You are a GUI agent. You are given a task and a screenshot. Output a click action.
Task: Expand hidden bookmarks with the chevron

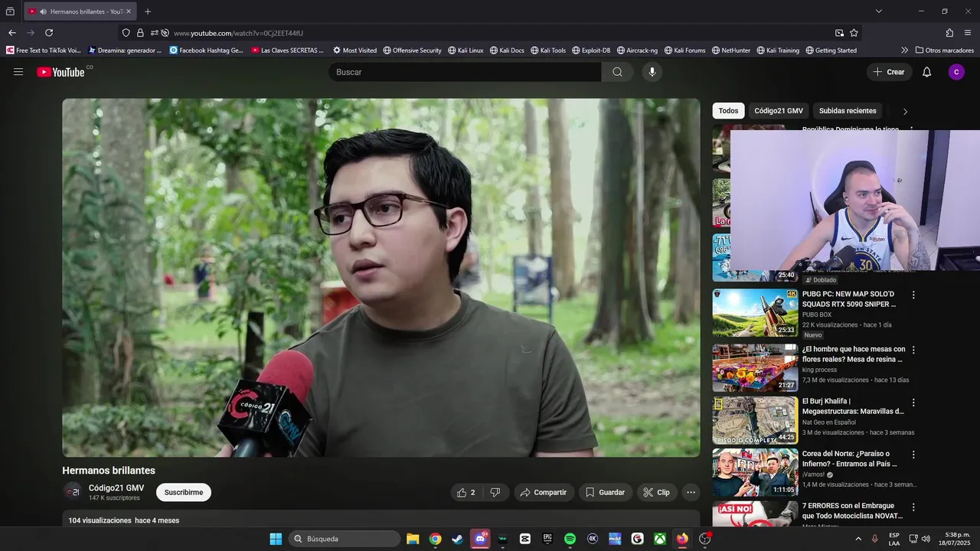tap(904, 51)
